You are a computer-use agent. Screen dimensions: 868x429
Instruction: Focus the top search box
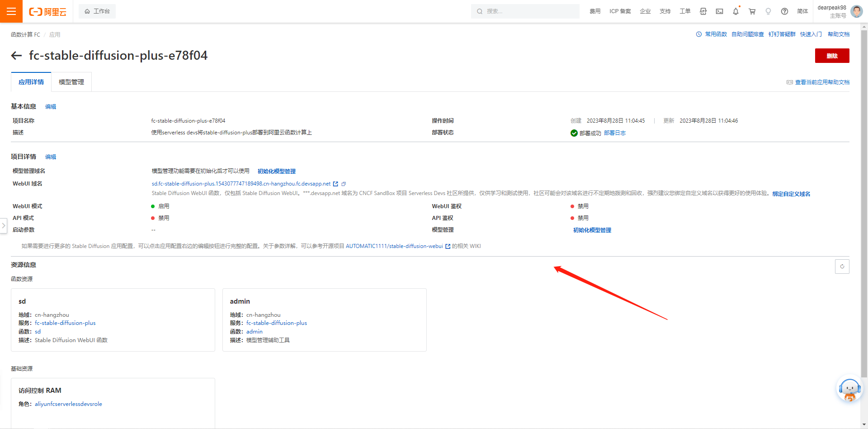[525, 11]
